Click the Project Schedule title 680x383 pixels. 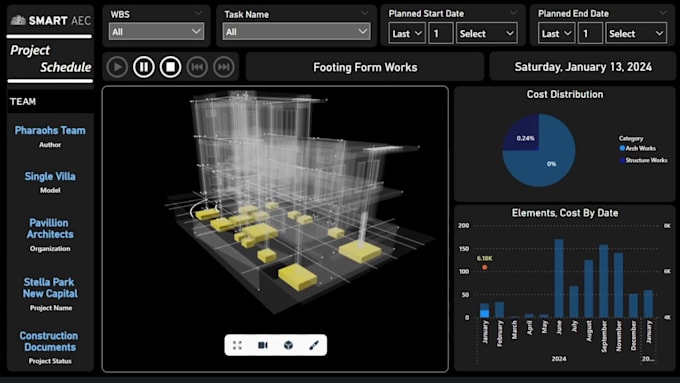50,59
